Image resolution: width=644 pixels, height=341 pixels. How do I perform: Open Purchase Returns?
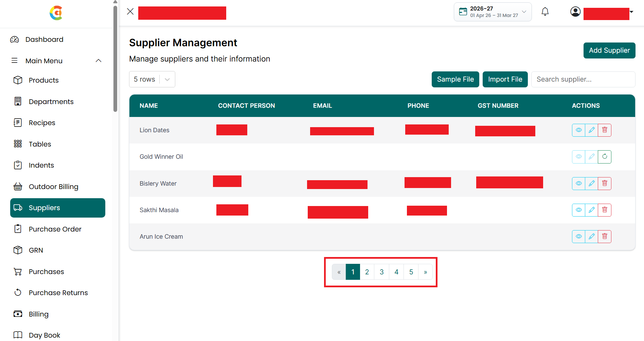pyautogui.click(x=58, y=293)
